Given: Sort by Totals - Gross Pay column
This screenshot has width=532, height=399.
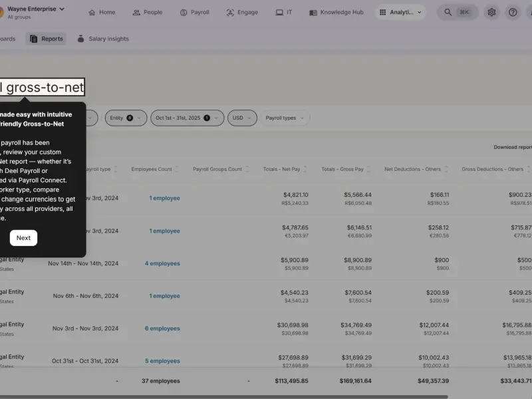Looking at the screenshot, I should [369, 169].
